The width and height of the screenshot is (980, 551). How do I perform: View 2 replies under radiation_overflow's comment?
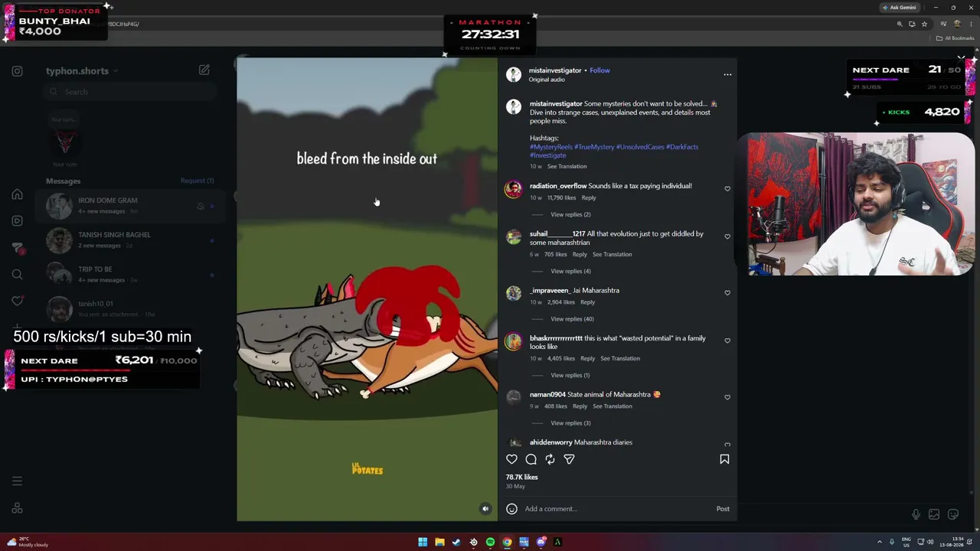570,214
